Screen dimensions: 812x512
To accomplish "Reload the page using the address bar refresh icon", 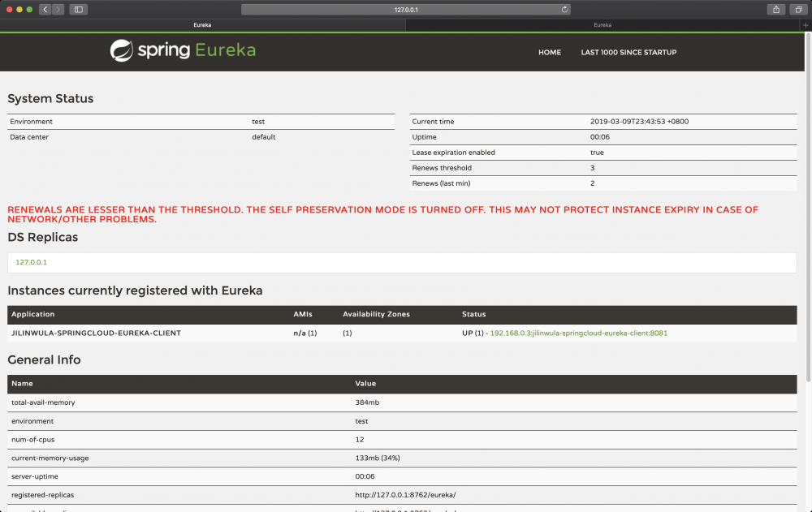I will [x=564, y=9].
